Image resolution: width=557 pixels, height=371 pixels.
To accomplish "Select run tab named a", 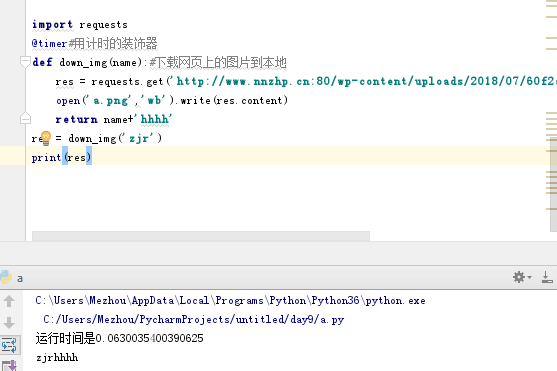I will coord(20,278).
